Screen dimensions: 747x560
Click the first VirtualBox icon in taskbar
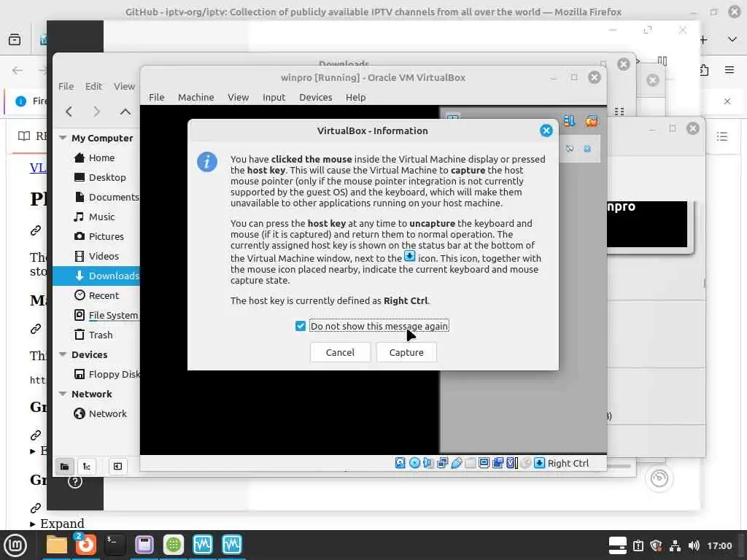tap(203, 545)
